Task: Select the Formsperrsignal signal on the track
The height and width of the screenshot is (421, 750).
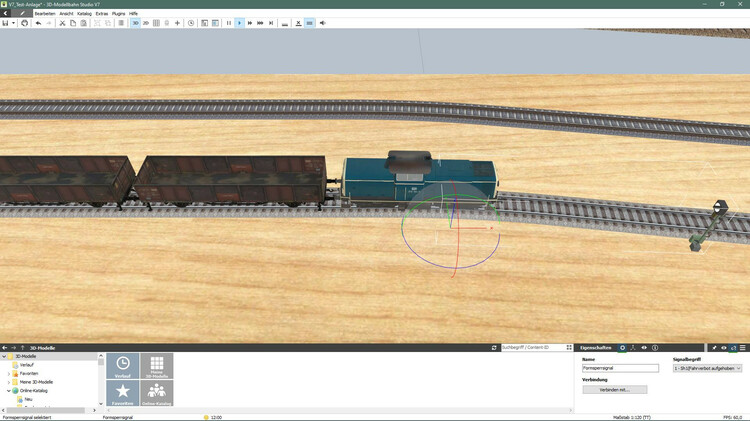Action: [708, 226]
